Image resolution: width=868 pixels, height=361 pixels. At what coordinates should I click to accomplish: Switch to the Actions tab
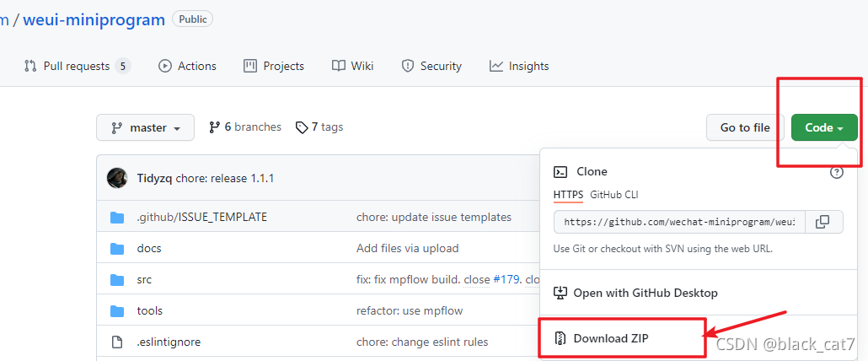click(x=187, y=66)
